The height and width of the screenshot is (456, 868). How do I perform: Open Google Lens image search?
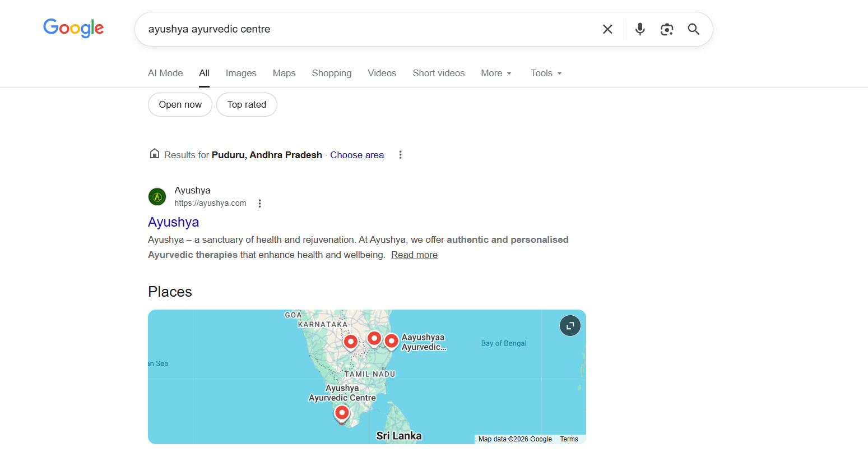pos(667,29)
